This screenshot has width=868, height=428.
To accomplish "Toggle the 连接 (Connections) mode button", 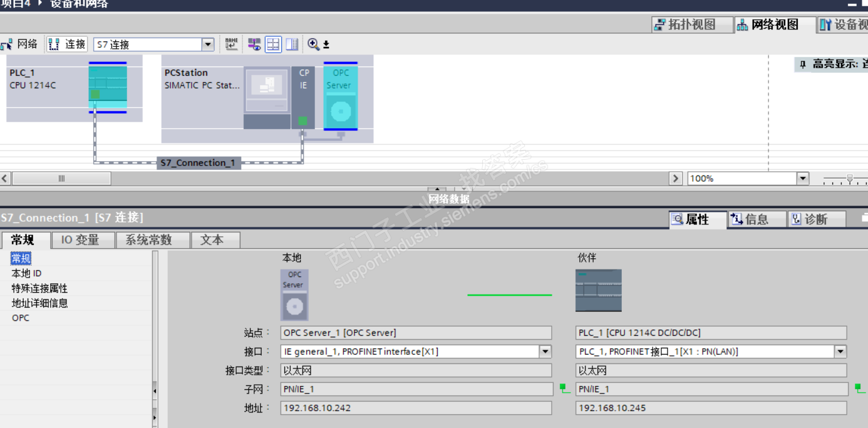I will coord(66,44).
